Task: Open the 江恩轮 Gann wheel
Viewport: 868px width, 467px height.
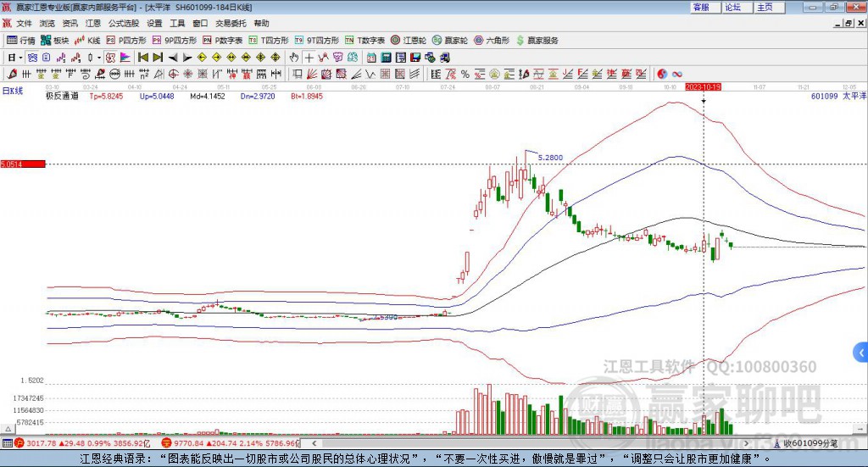Action: pos(409,41)
